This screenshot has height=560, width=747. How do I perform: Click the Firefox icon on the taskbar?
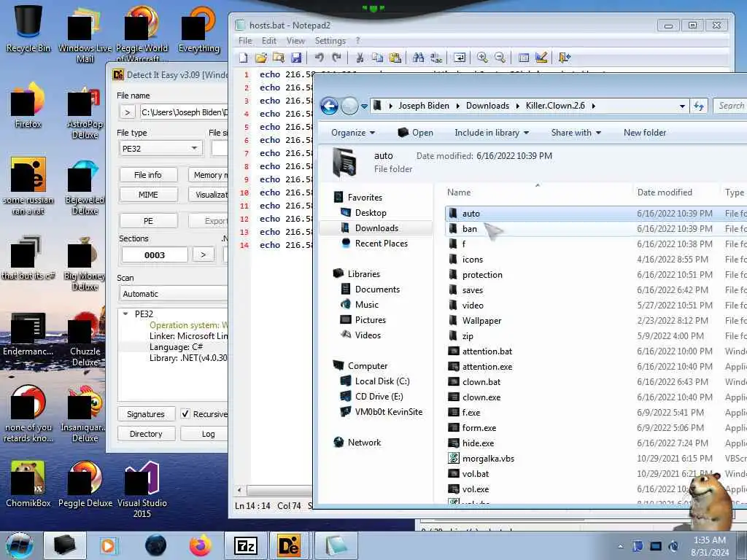click(x=201, y=545)
